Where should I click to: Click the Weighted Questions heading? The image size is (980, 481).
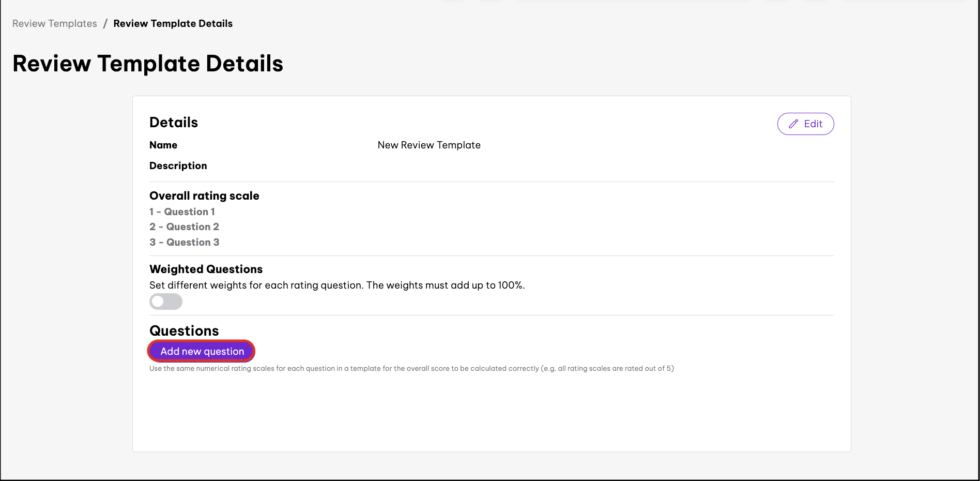pos(206,269)
